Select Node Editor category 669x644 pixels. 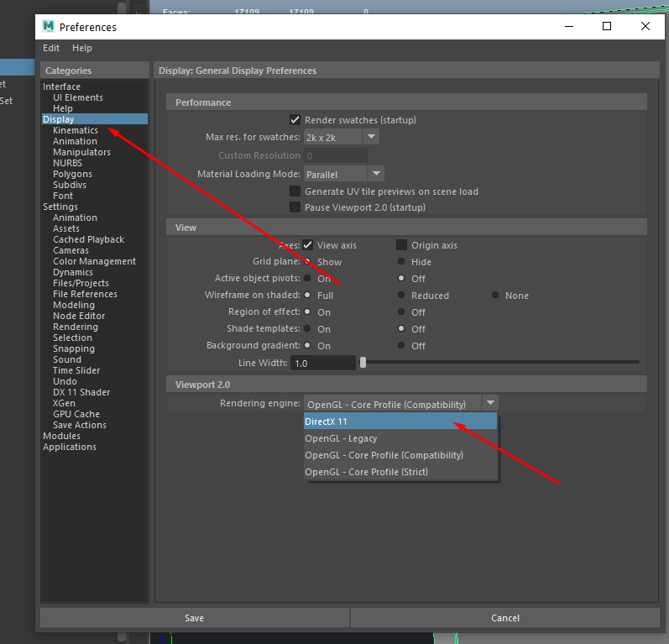(79, 316)
